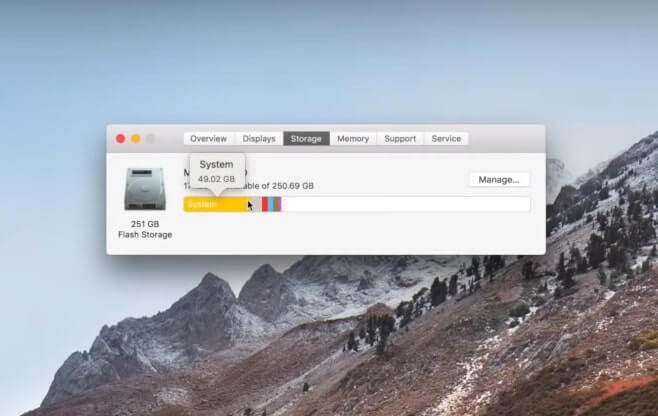Switch to the Service tab
658x416 pixels.
[446, 139]
